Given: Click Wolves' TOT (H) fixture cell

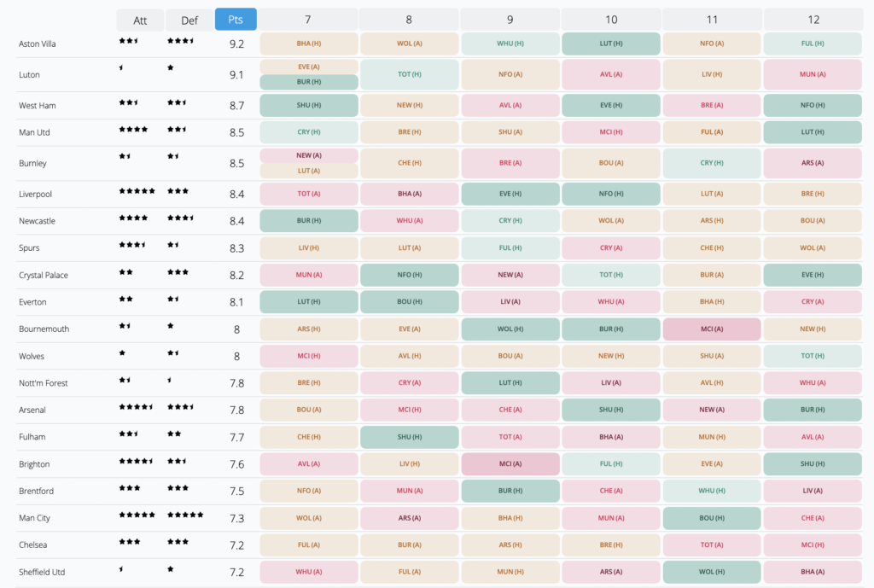Looking at the screenshot, I should click(x=813, y=356).
